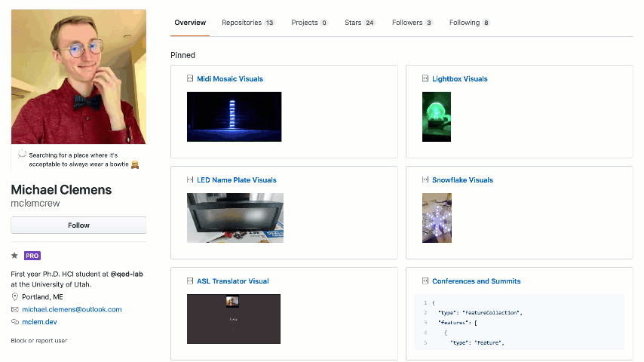Open LED Name Plate Visuals link
This screenshot has height=362, width=644.
237,180
